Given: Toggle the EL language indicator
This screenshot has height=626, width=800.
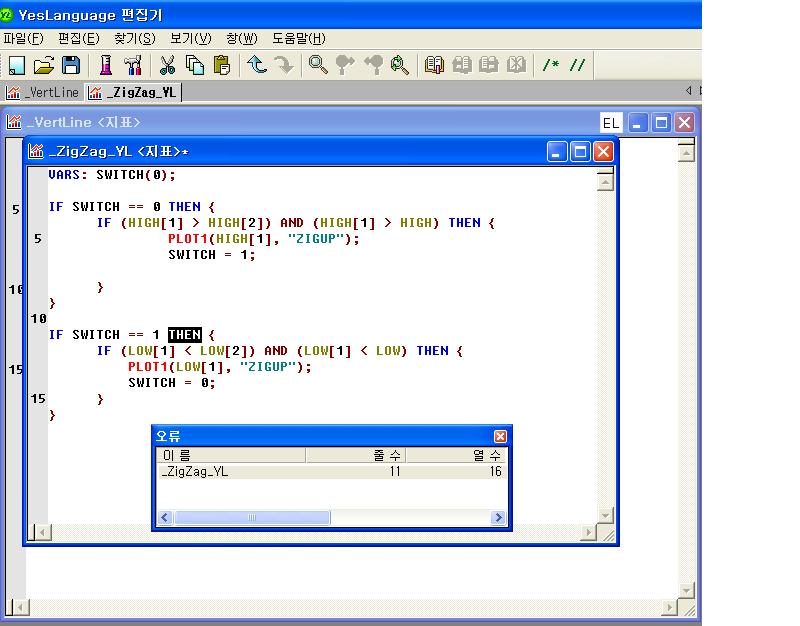Looking at the screenshot, I should [611, 123].
